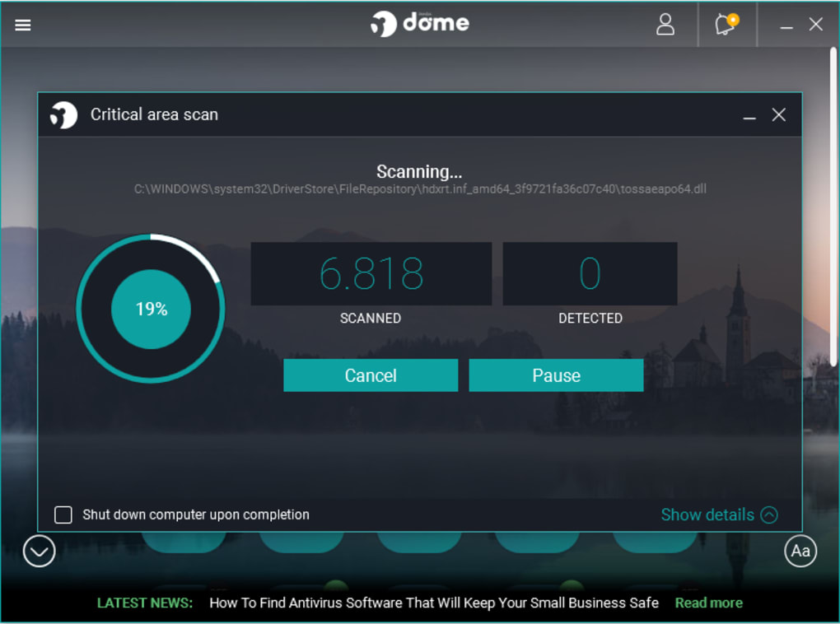Click the antivirus news headline
The height and width of the screenshot is (624, 840).
434,603
